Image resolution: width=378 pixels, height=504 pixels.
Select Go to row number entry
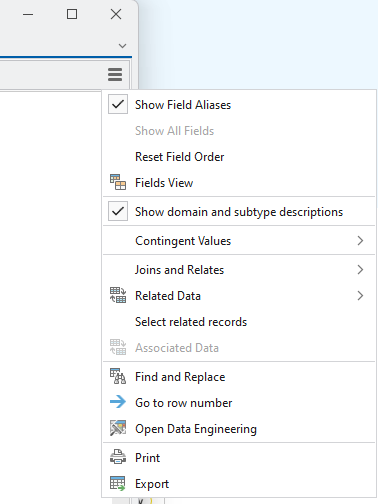[x=239, y=403]
